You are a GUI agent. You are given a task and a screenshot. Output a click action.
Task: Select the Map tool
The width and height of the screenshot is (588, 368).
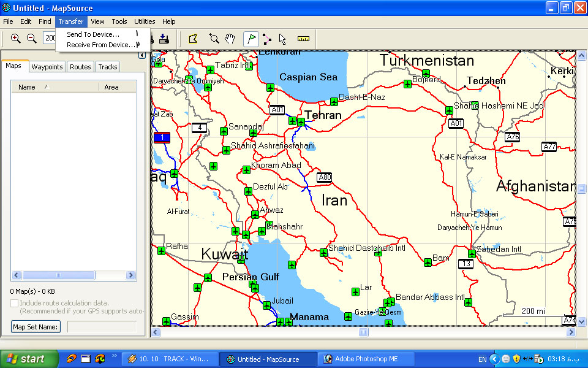(193, 39)
